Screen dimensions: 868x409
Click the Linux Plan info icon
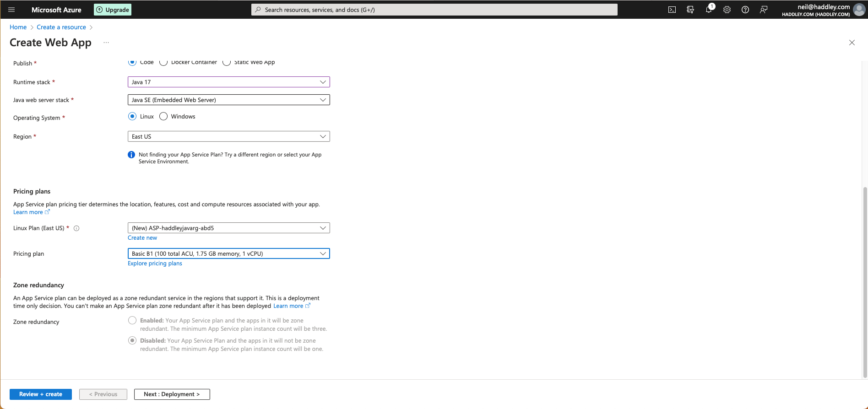click(x=76, y=228)
